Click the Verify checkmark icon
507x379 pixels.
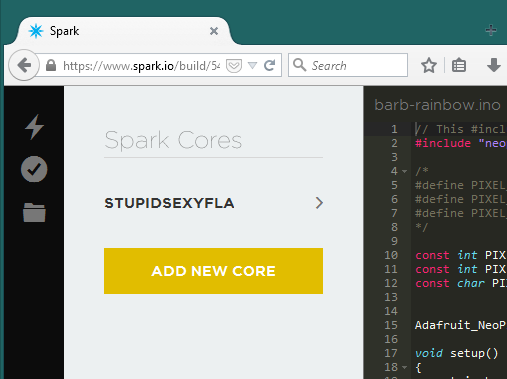(x=34, y=169)
